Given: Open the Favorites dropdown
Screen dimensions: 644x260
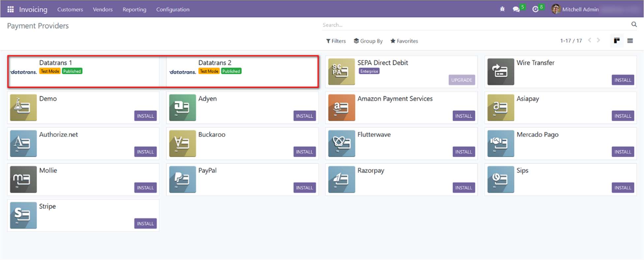Looking at the screenshot, I should click(404, 41).
